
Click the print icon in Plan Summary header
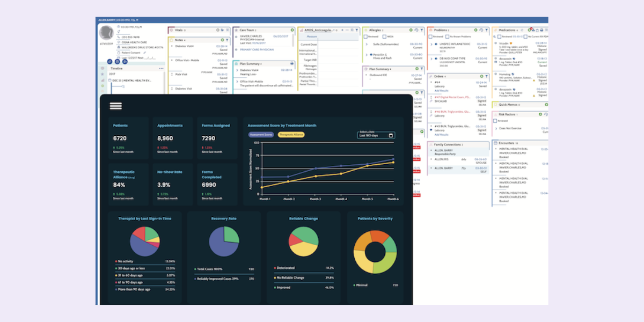point(292,63)
